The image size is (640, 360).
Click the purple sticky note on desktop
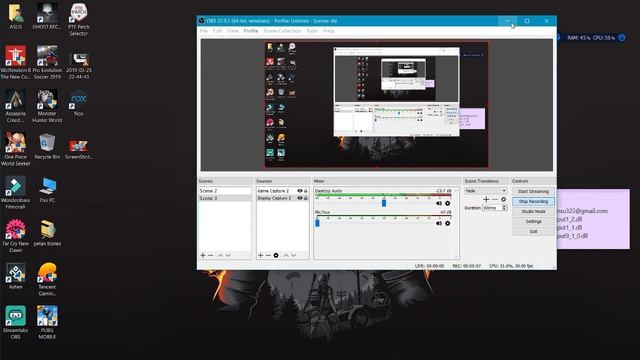(x=593, y=219)
